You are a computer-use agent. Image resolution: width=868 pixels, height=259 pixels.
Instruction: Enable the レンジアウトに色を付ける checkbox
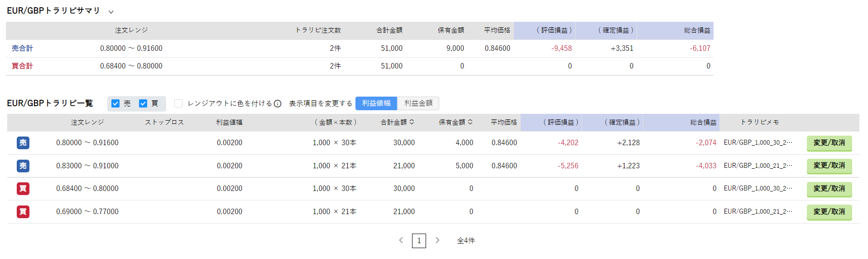coord(178,103)
